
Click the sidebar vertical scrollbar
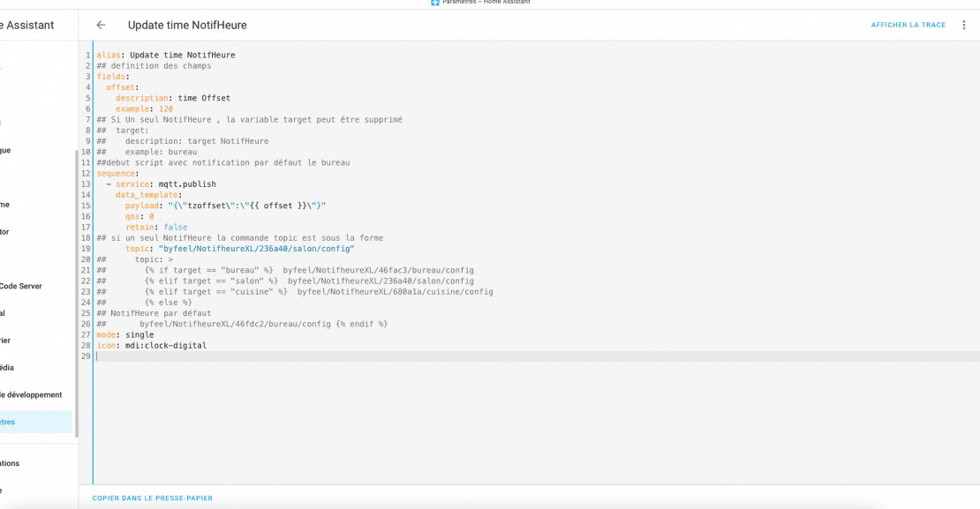click(75, 291)
